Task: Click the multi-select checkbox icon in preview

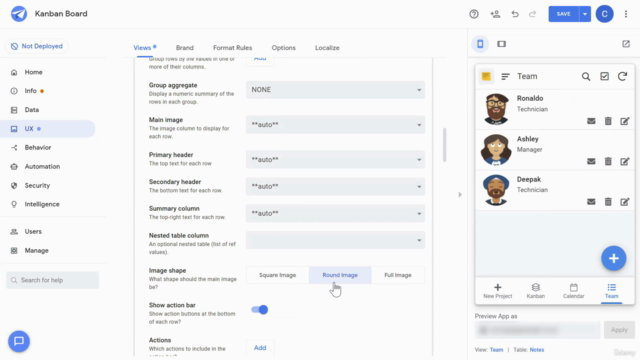Action: pos(604,76)
